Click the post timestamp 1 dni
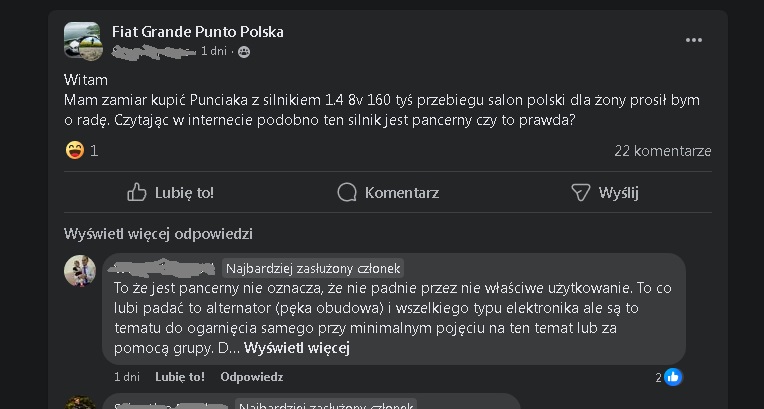This screenshot has width=764, height=409. (214, 51)
